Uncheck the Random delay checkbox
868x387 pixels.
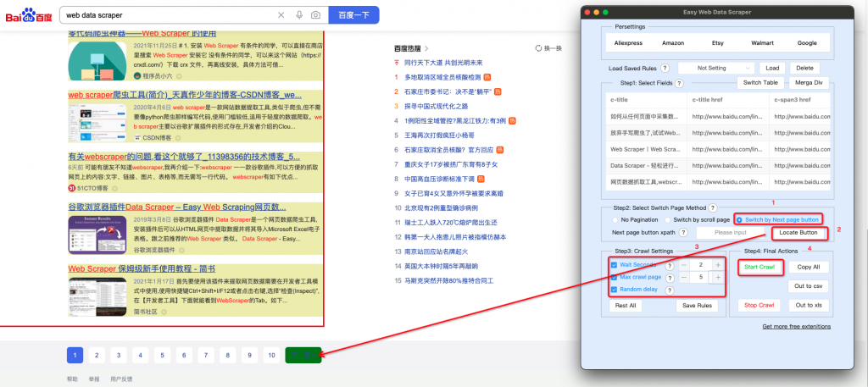pos(614,289)
